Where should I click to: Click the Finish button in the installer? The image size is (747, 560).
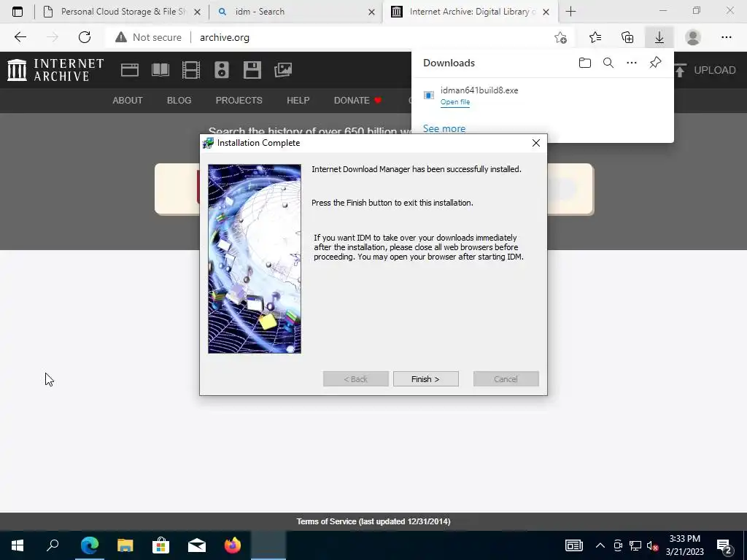click(x=425, y=379)
